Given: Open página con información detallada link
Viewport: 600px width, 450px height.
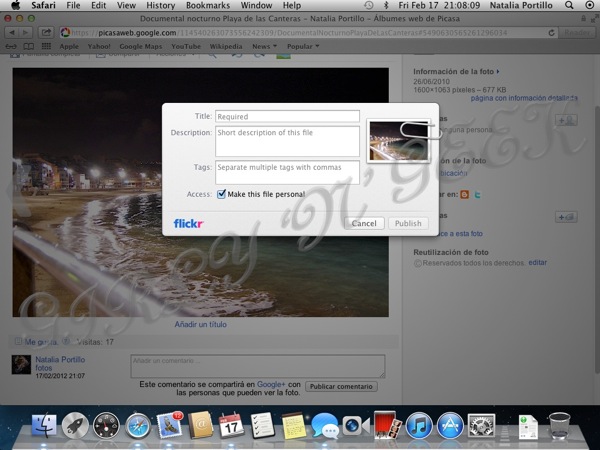Looking at the screenshot, I should coord(524,98).
